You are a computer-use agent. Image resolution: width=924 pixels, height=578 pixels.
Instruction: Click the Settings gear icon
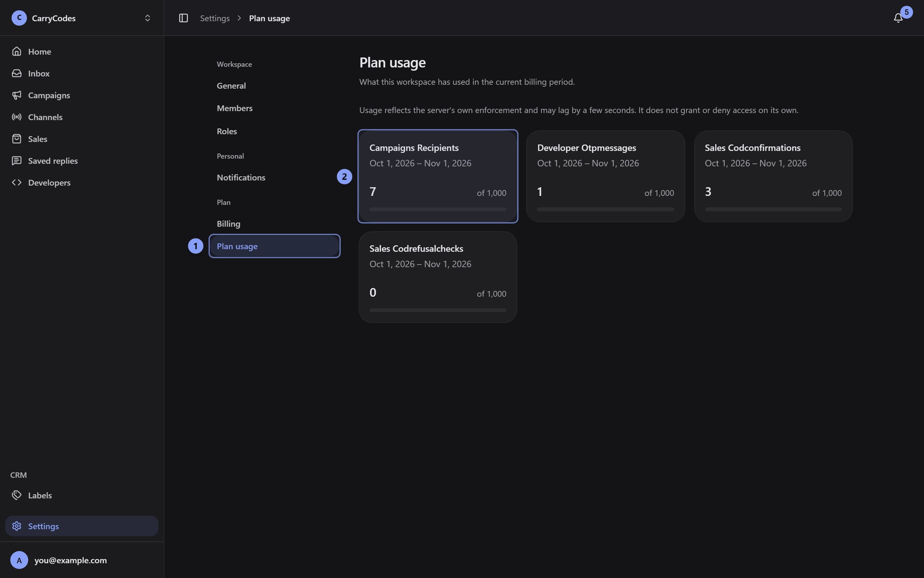click(16, 526)
